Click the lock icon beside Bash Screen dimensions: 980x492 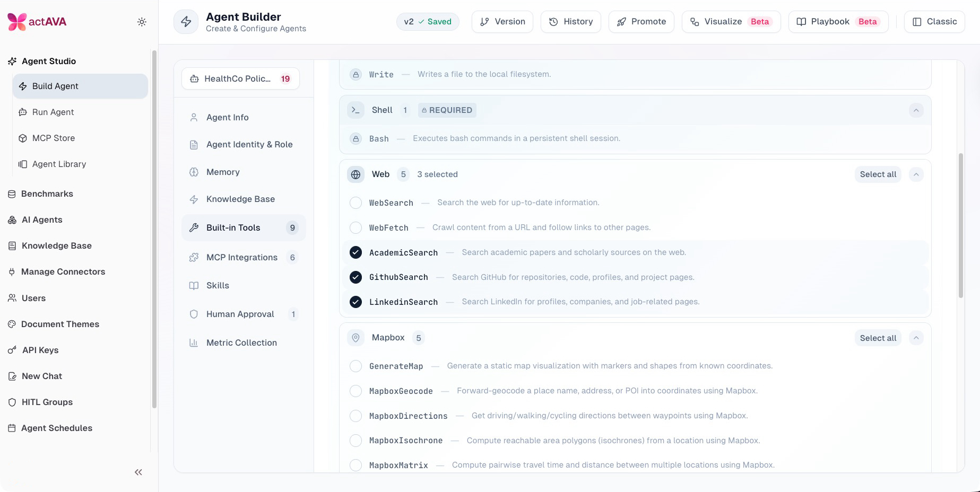coord(355,138)
